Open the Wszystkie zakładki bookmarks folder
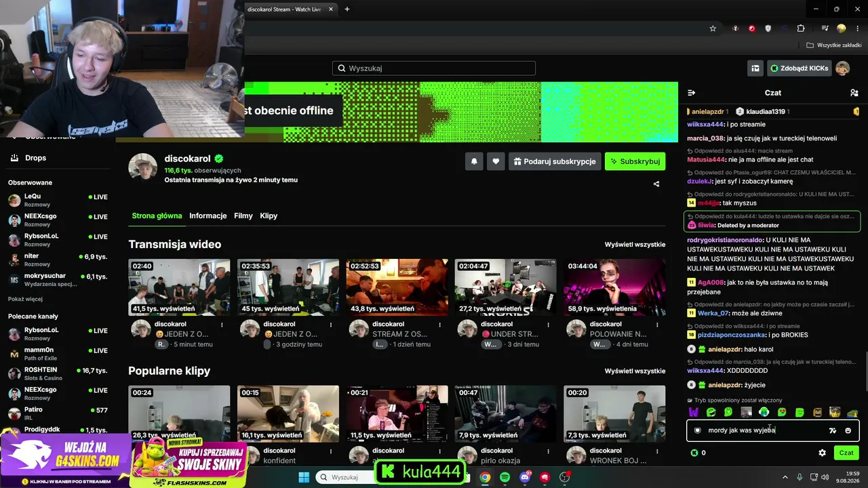The image size is (868, 488). tap(833, 45)
